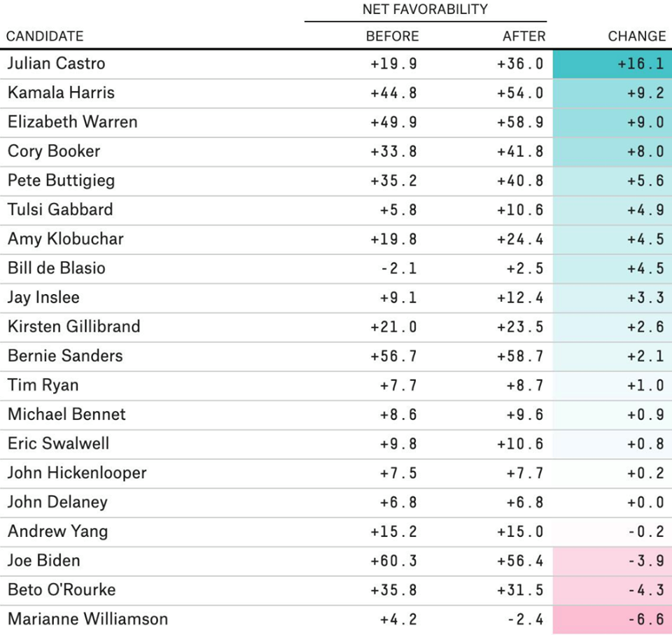
Task: Select Beto O'Rourke's -4.3 change cell
Action: [612, 590]
